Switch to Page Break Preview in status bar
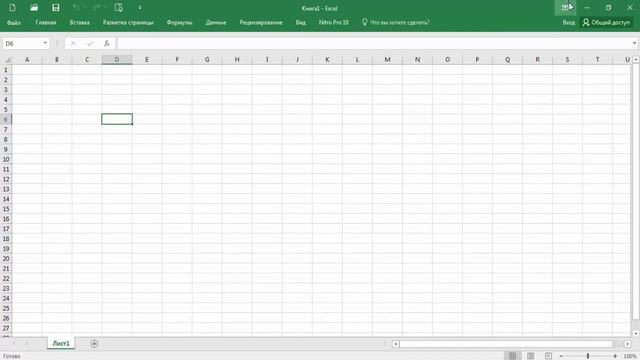640x360 pixels. tap(548, 356)
